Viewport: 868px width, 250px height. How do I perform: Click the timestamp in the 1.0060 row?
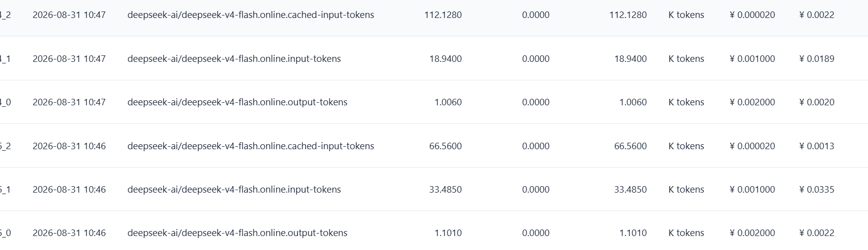(69, 102)
